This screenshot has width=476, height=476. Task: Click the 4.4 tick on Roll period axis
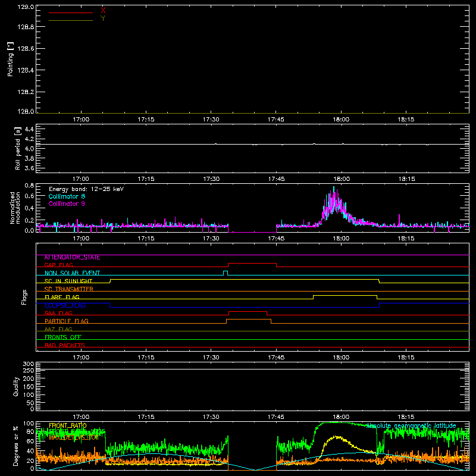(x=29, y=129)
